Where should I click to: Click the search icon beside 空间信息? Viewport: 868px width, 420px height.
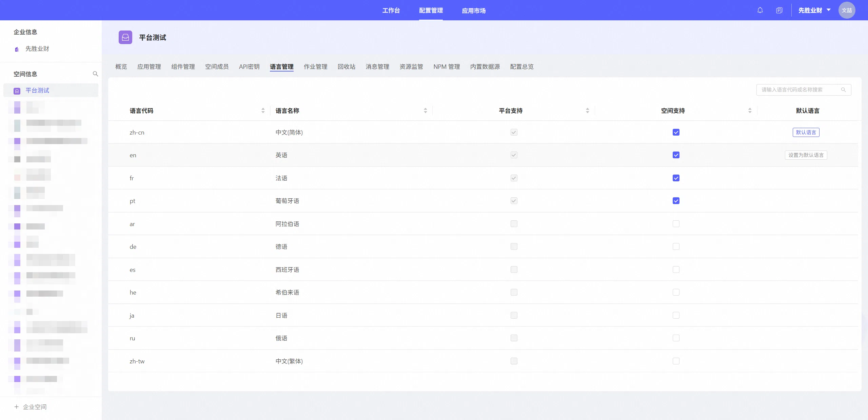pos(95,74)
